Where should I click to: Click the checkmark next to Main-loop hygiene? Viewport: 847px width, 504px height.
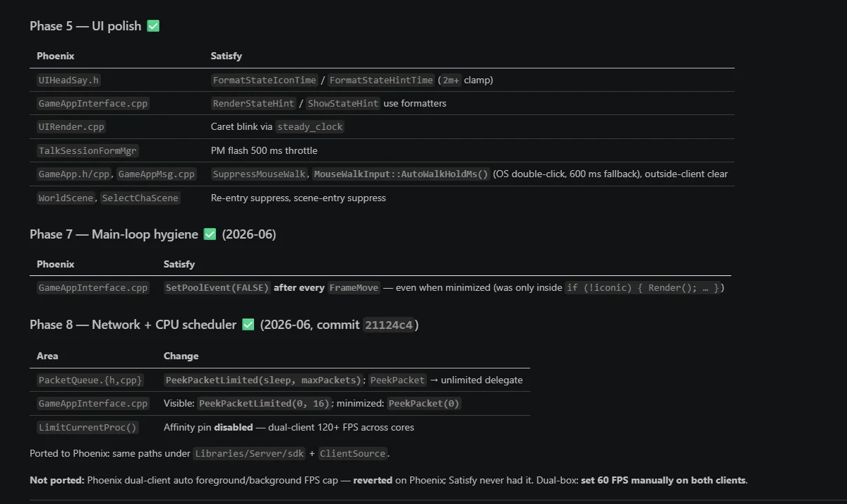pyautogui.click(x=210, y=234)
